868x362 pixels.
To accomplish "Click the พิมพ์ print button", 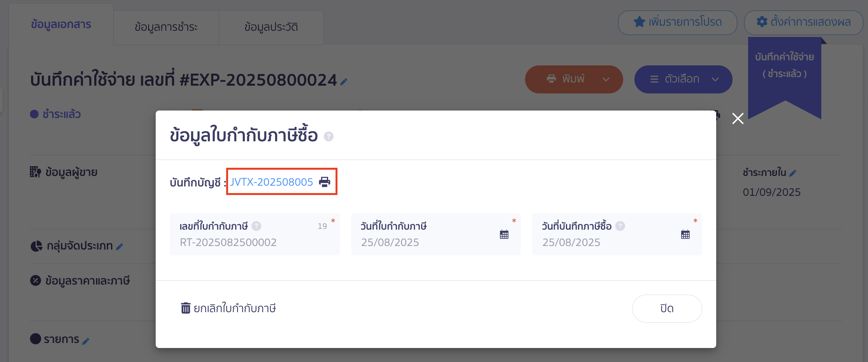I will click(x=574, y=79).
